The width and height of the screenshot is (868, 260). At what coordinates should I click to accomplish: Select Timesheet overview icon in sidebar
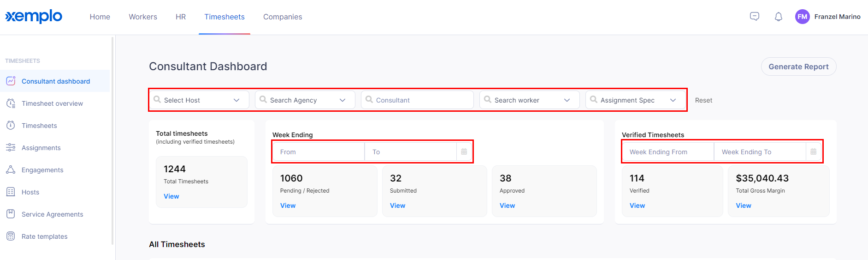pyautogui.click(x=11, y=103)
